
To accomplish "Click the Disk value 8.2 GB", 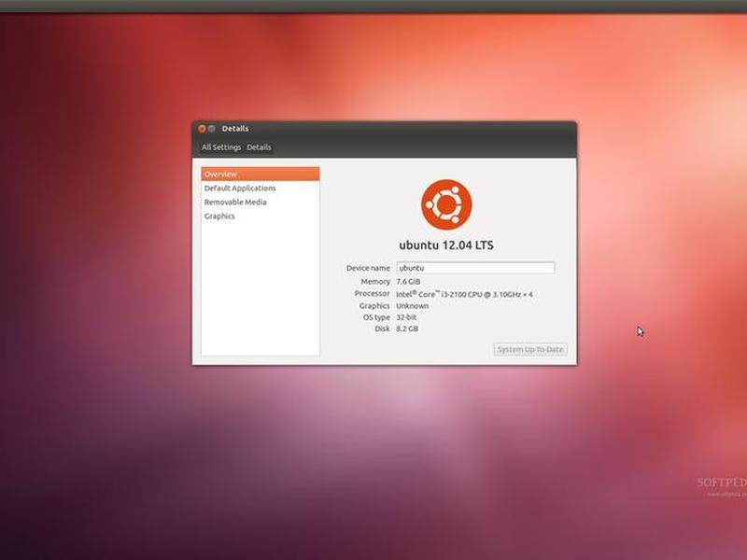I will pyautogui.click(x=407, y=329).
